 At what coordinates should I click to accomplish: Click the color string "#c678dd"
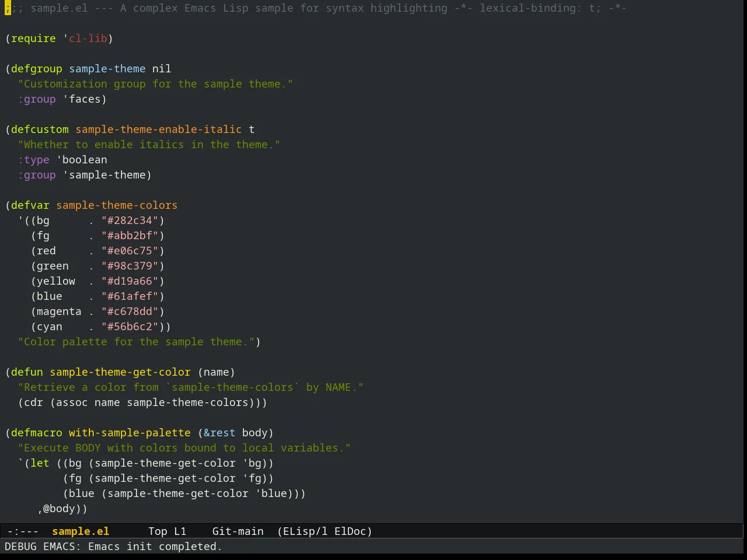(x=130, y=311)
